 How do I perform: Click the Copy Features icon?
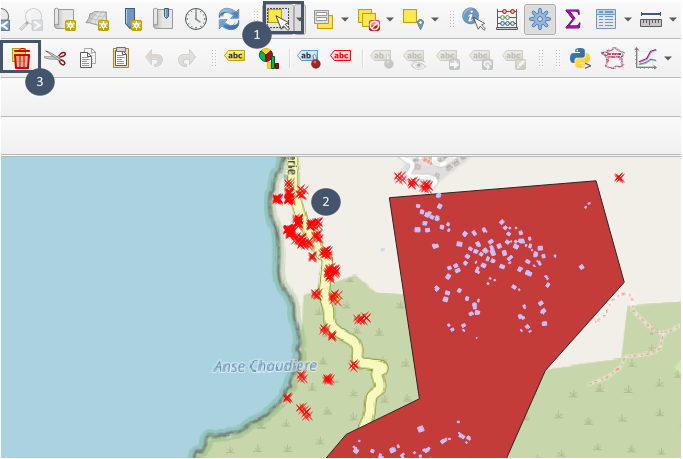tap(88, 59)
